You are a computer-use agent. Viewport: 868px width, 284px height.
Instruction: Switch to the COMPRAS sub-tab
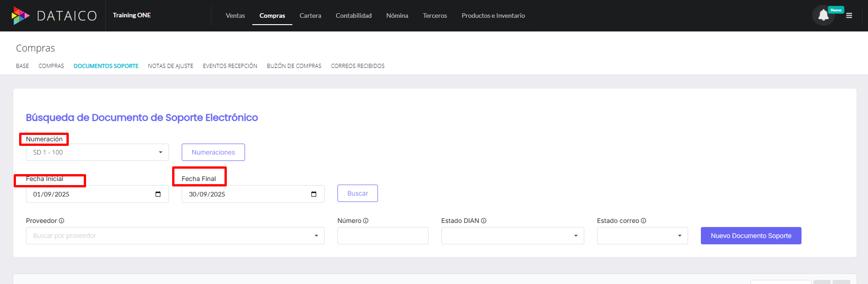coord(51,66)
